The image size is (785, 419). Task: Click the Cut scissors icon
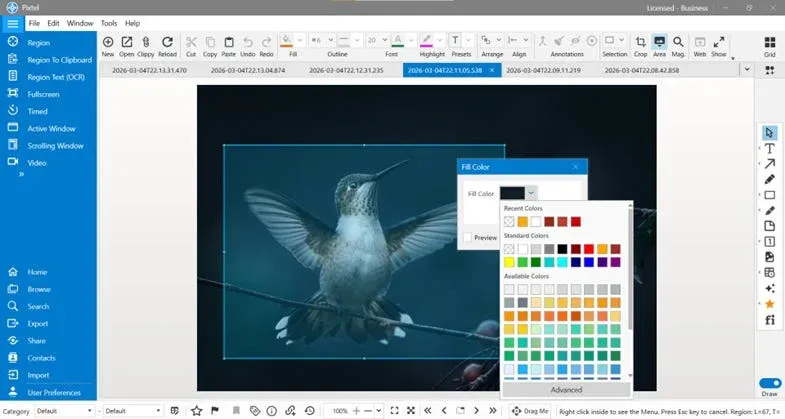(191, 42)
